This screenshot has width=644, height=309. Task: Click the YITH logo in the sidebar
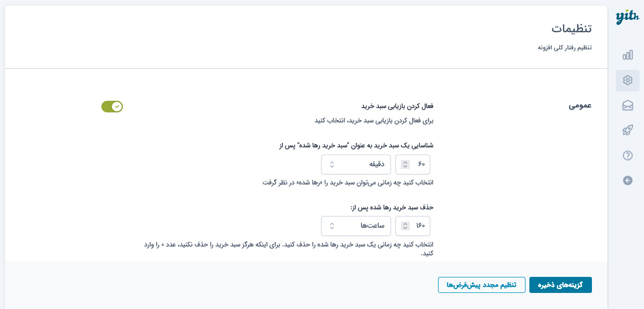coord(627,18)
